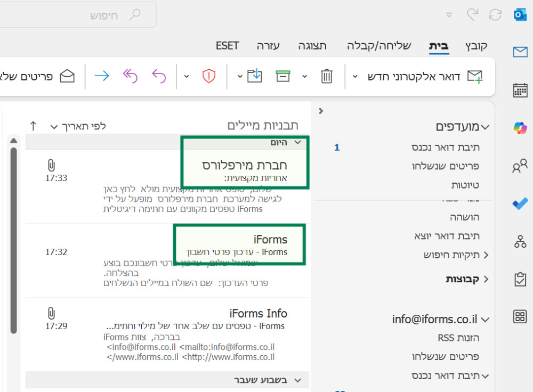533x392 pixels.
Task: Open the הושהה snoozed folder
Action: (x=465, y=217)
